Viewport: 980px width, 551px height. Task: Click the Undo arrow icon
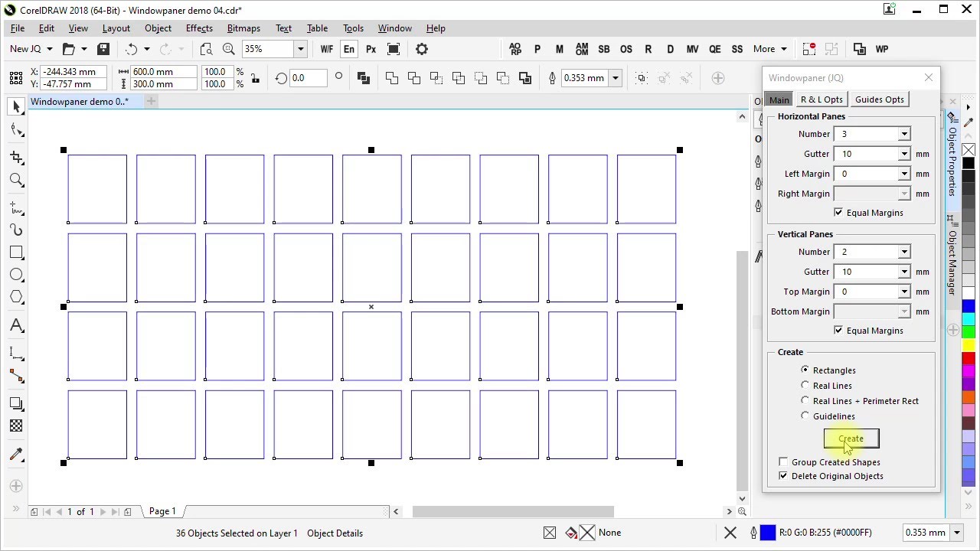click(131, 49)
